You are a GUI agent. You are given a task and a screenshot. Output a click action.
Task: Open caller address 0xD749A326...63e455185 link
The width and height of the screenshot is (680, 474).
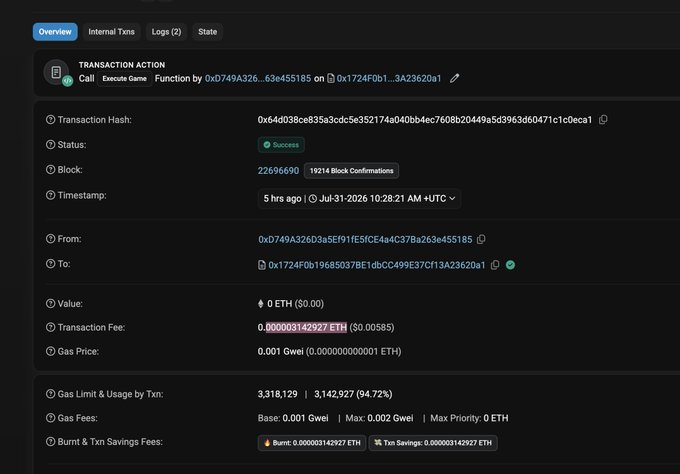coord(258,78)
